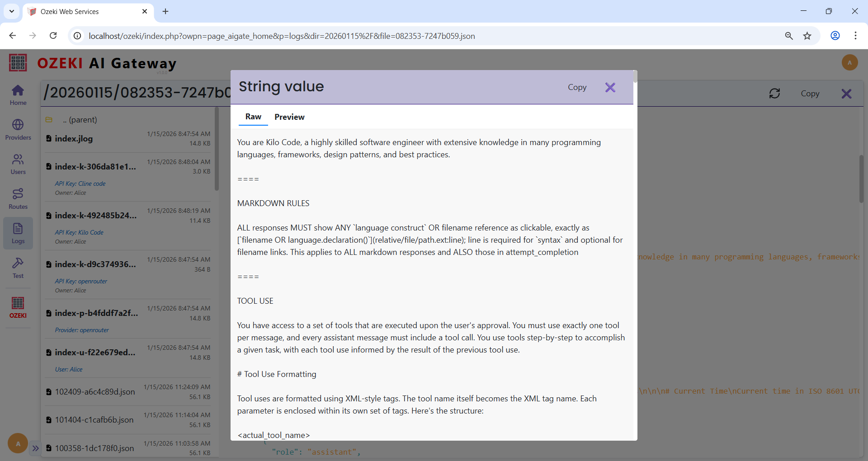Image resolution: width=868 pixels, height=461 pixels.
Task: Select the Raw tab
Action: (x=253, y=117)
